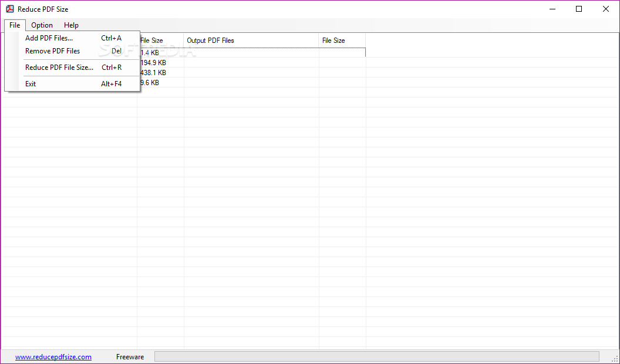Close the Reduce PDF Size window
This screenshot has width=620, height=364.
coord(606,9)
